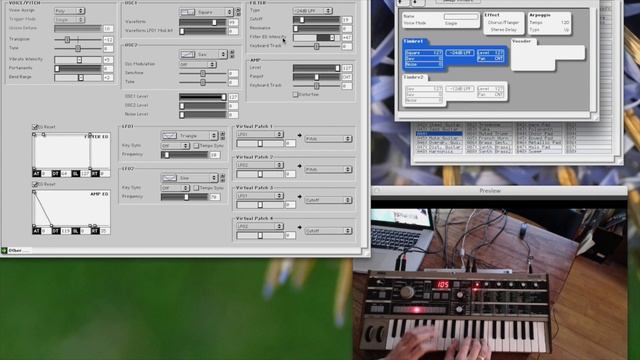The height and width of the screenshot is (360, 640).
Task: Click the OSC2 waveform down stepper arrow
Action: pos(232,56)
